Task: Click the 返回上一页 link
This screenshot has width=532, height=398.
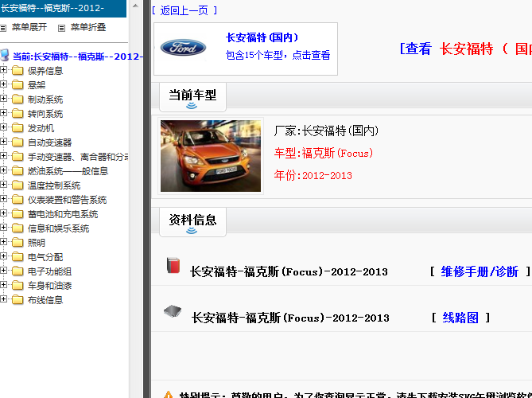Action: pyautogui.click(x=184, y=10)
